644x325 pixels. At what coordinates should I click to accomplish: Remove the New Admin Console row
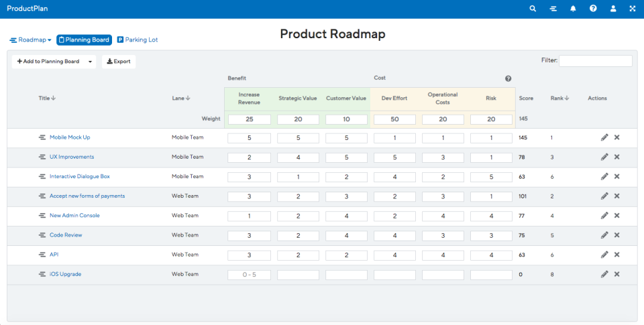[x=617, y=215]
